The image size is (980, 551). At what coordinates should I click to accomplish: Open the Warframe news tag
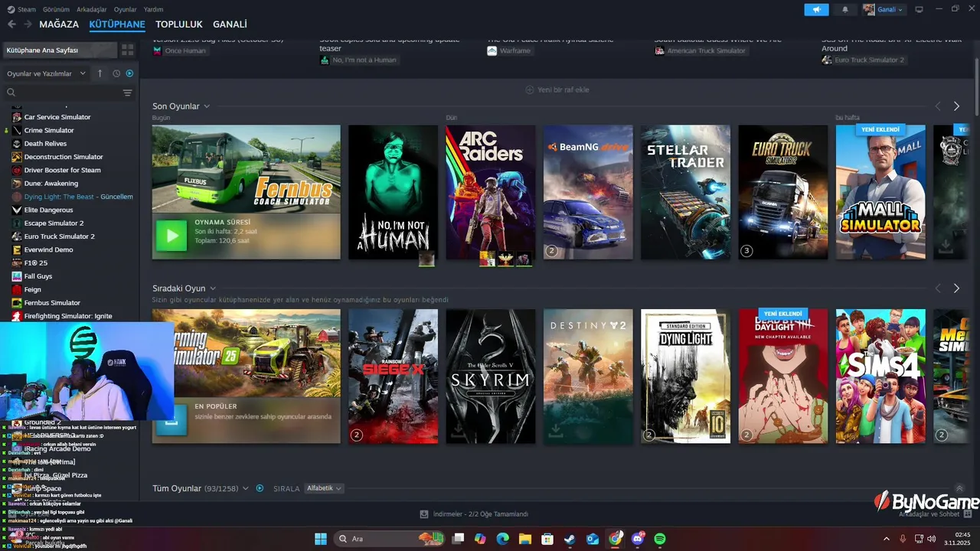coord(510,51)
